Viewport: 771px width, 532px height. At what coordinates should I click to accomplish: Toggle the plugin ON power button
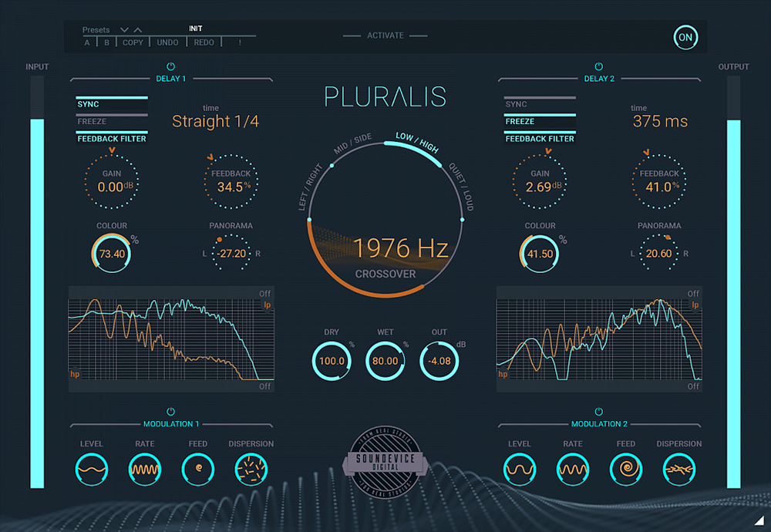tap(685, 37)
